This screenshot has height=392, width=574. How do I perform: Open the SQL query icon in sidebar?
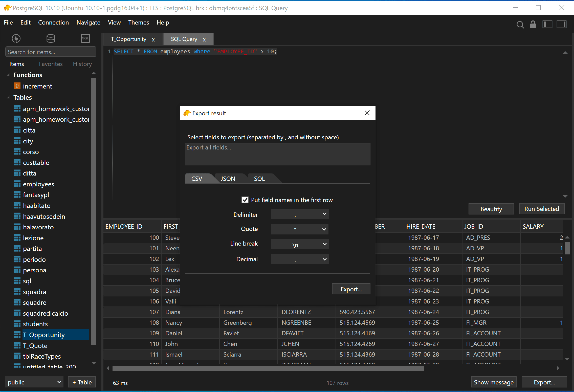pyautogui.click(x=85, y=38)
